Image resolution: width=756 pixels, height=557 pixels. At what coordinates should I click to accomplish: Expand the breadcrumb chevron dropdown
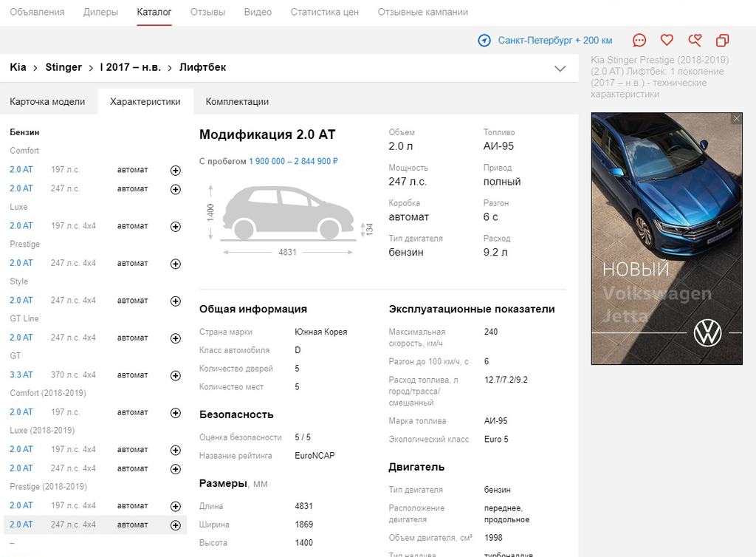pos(560,69)
